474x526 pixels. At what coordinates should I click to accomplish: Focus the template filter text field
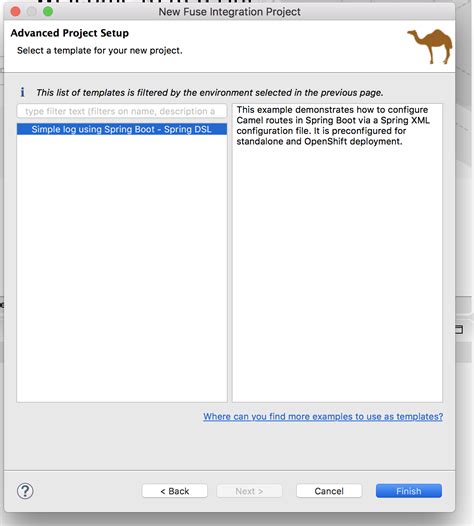122,111
